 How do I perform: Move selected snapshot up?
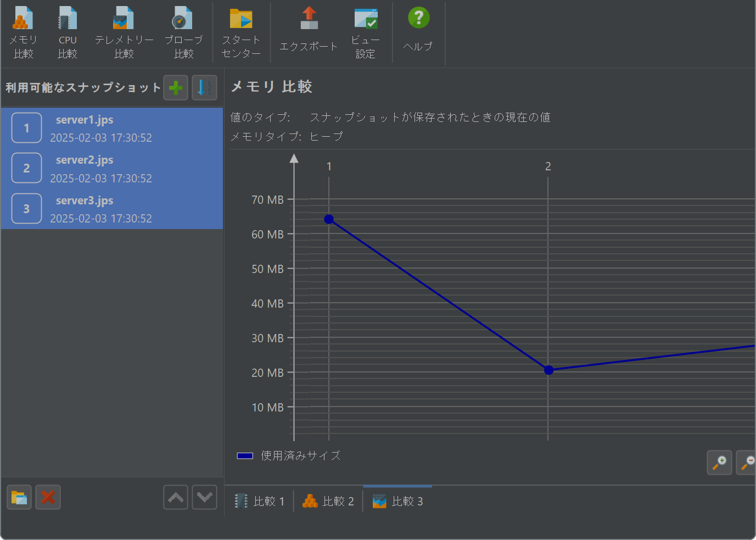click(x=176, y=498)
